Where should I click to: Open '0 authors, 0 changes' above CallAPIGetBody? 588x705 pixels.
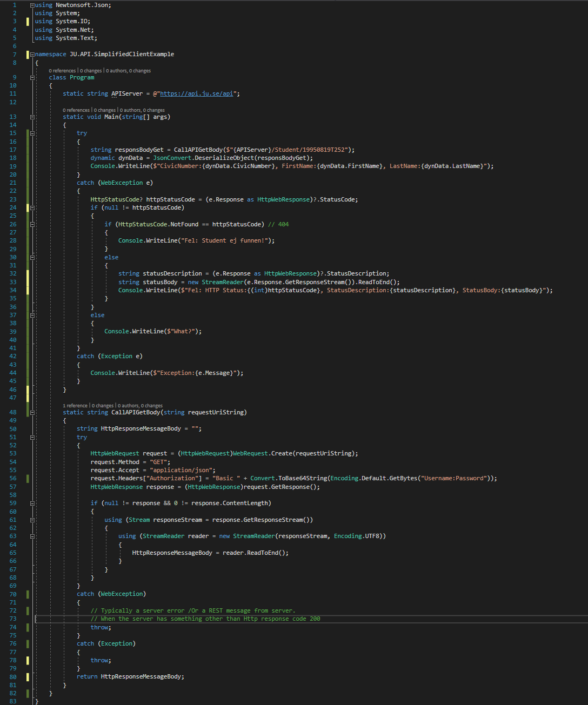[140, 406]
